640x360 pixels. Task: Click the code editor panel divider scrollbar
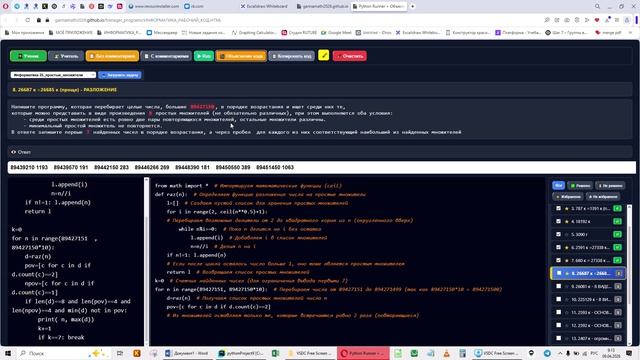point(147,261)
